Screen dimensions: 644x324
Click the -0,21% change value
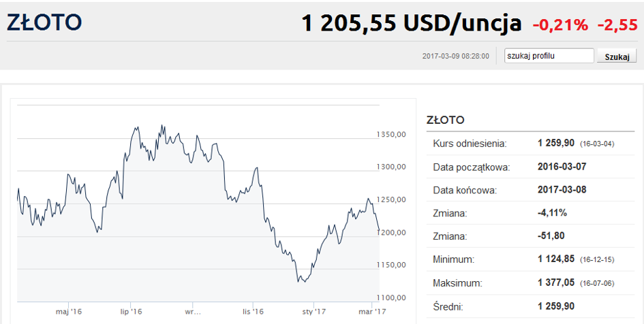click(x=561, y=25)
